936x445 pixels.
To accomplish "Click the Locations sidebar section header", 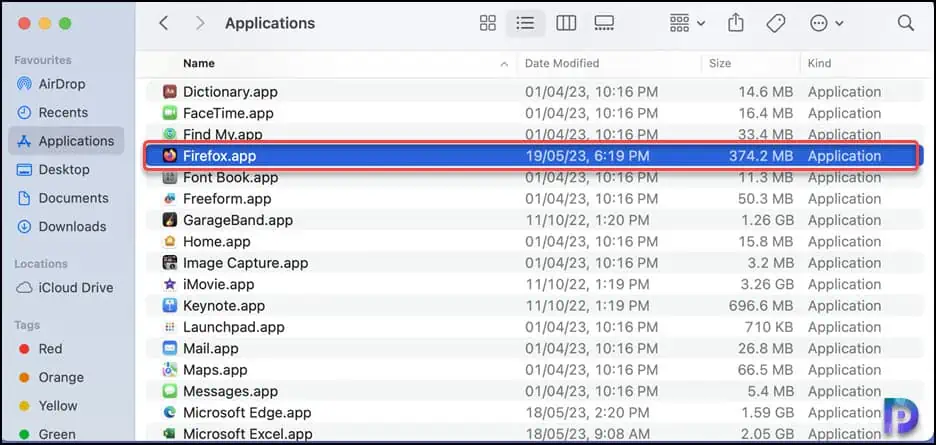I will point(41,264).
